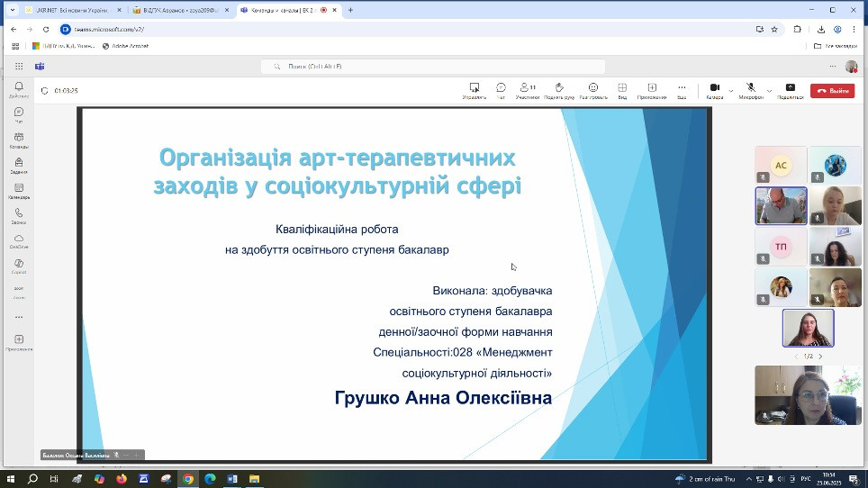Show the meeting participants list
The height and width of the screenshot is (488, 868).
click(x=528, y=90)
